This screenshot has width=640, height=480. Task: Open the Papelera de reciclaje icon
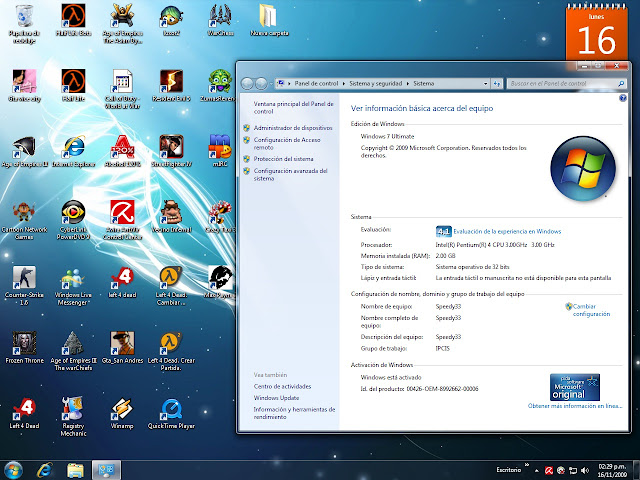pos(22,15)
